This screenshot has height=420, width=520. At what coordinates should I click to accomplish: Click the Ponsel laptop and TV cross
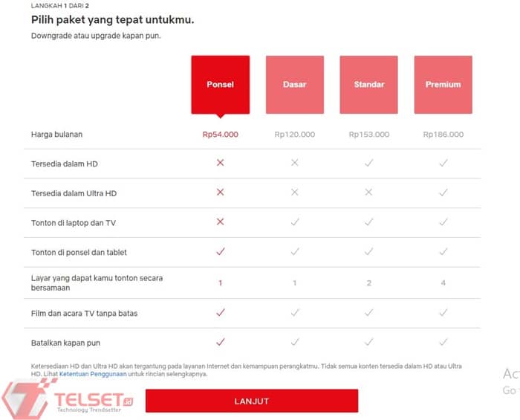[x=220, y=222]
